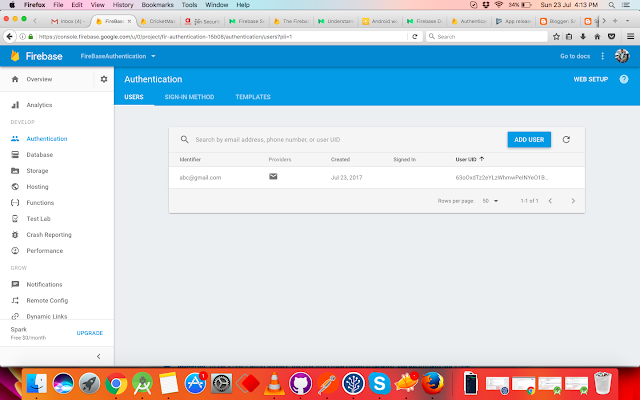Switch to the Sign-in Method tab

(189, 97)
